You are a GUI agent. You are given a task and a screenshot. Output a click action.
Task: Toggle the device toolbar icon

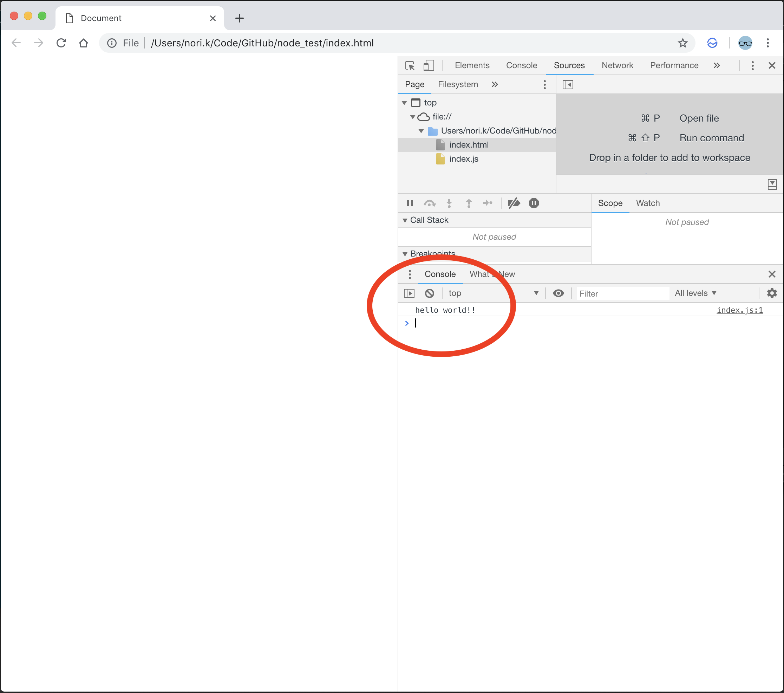429,66
